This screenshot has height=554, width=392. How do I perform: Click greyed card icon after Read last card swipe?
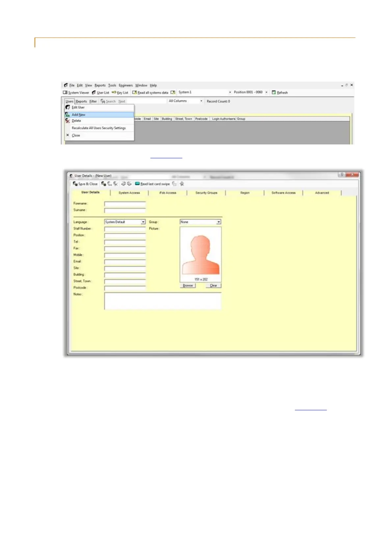coord(174,184)
